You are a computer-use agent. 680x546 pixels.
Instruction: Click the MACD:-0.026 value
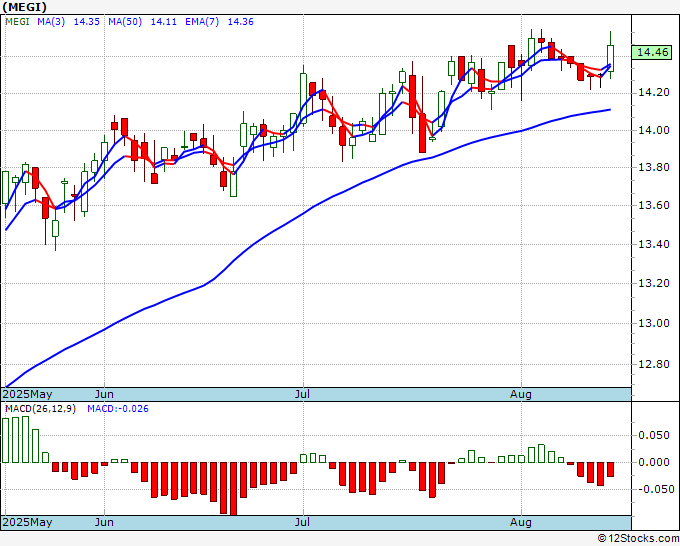pos(118,409)
